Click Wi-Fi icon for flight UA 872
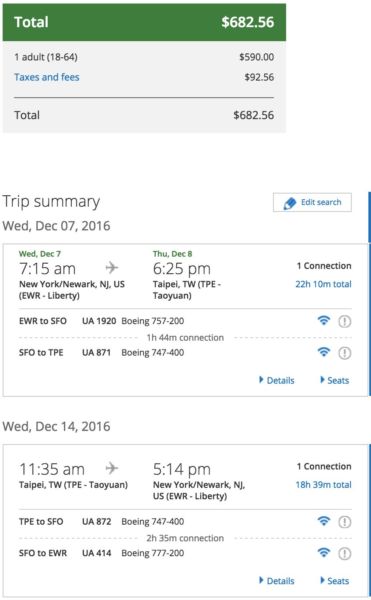 (324, 521)
